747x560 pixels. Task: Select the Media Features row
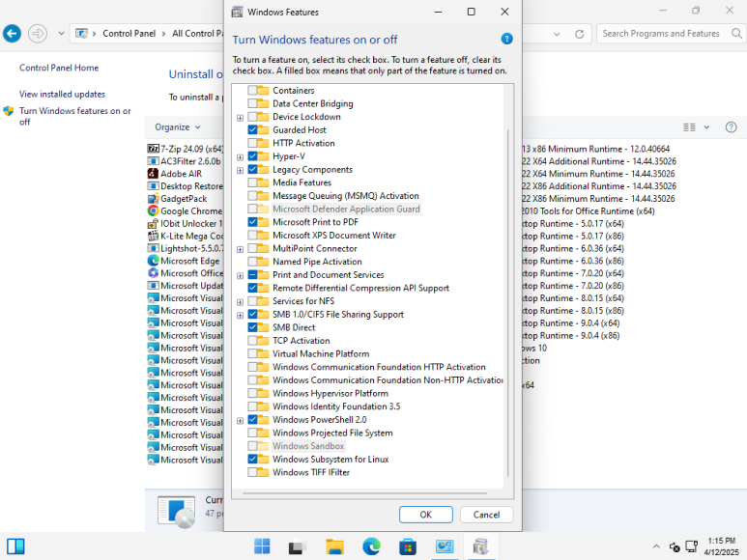(x=302, y=182)
